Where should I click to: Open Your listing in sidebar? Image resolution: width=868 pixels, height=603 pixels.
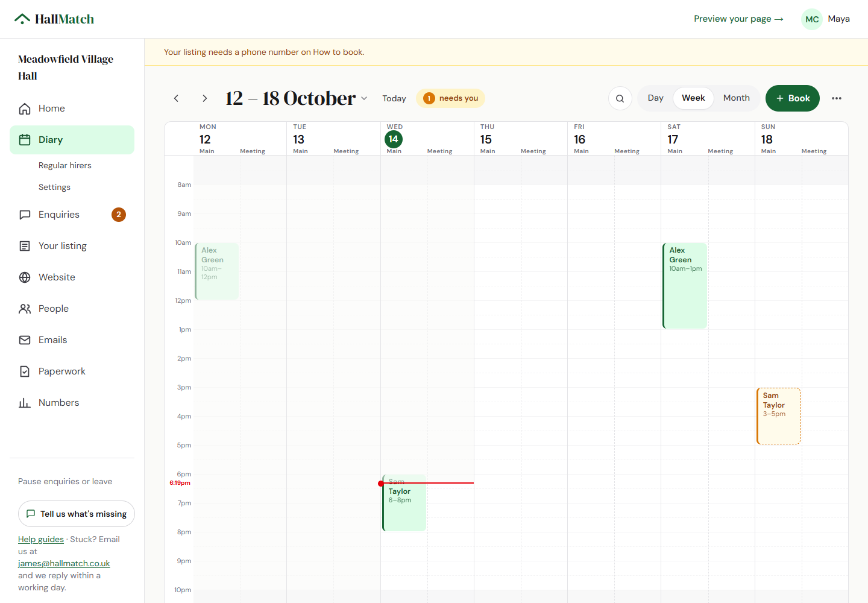[72, 246]
